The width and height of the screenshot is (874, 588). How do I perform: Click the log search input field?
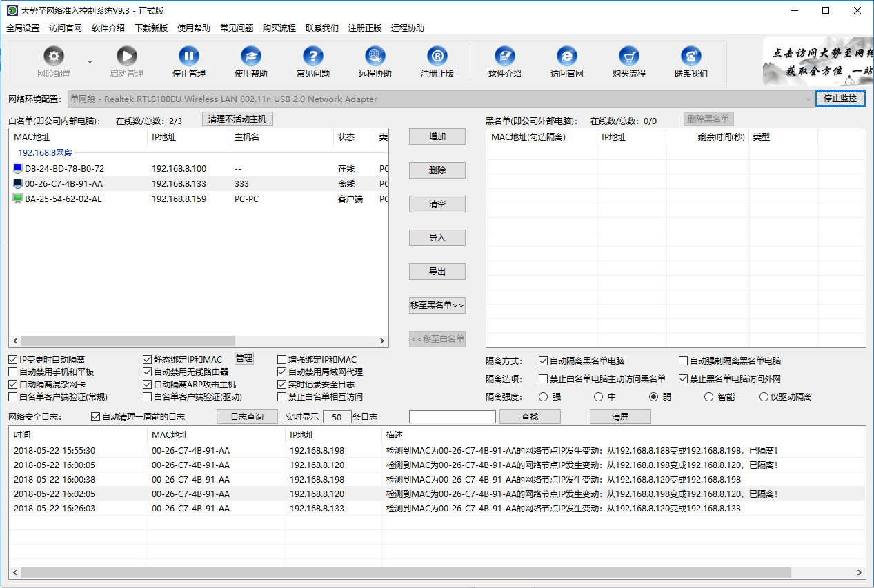452,417
